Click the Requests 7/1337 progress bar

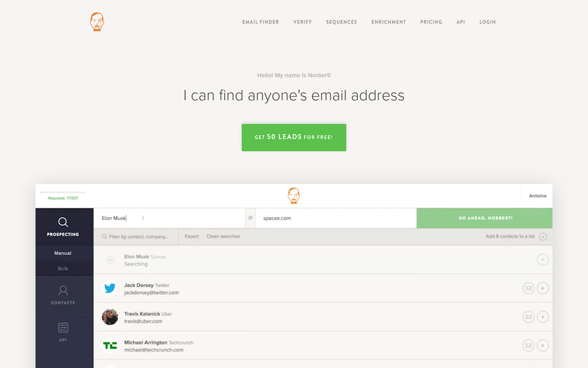point(62,195)
